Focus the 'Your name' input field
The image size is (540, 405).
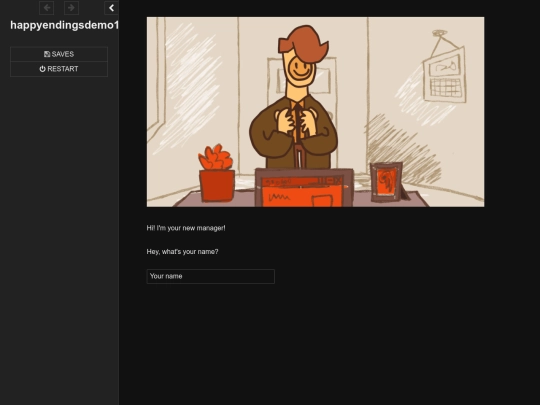point(211,277)
